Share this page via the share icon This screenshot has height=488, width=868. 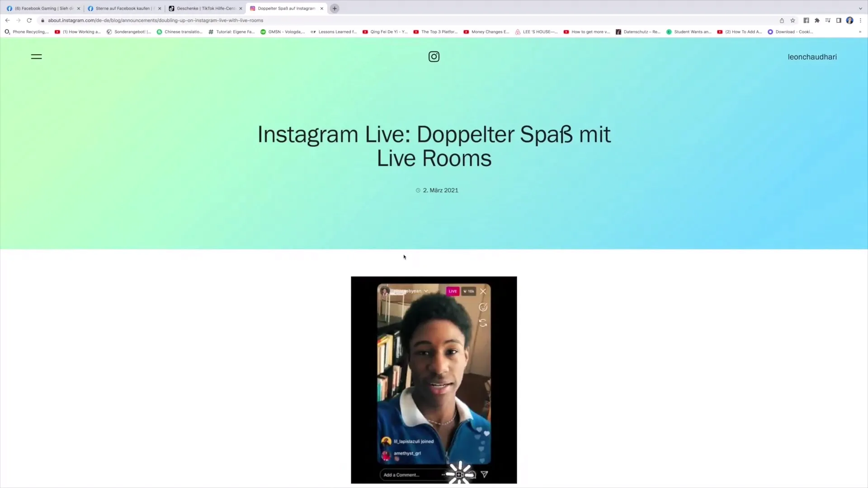click(x=782, y=20)
